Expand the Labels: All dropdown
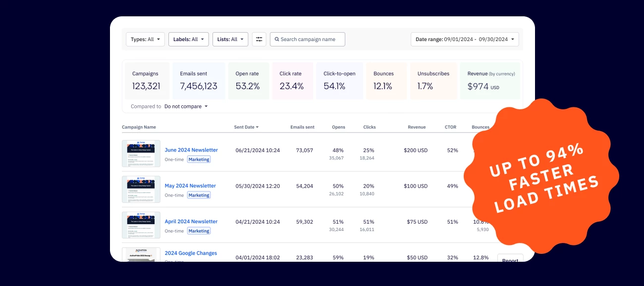 [189, 39]
